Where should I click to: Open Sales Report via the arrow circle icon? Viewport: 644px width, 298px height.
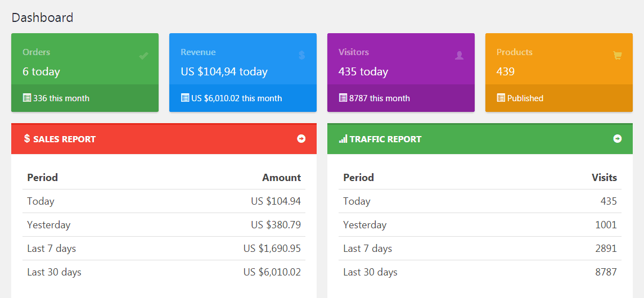coord(301,138)
